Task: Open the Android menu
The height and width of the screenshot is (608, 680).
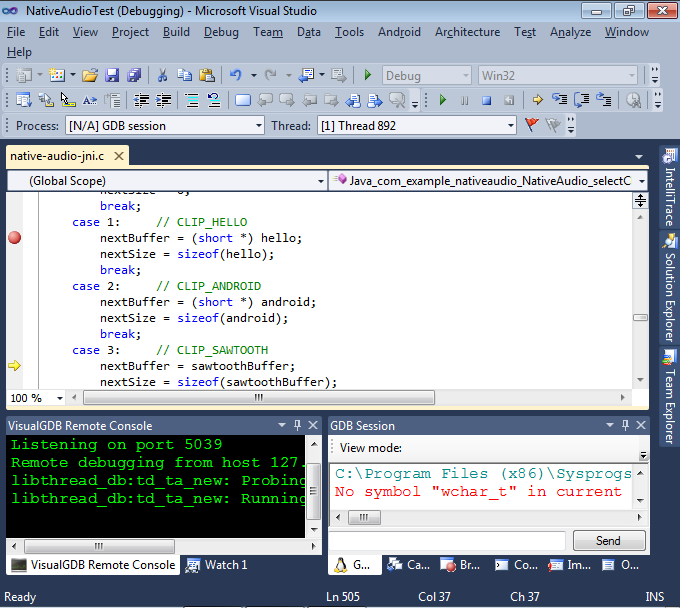Action: 399,32
